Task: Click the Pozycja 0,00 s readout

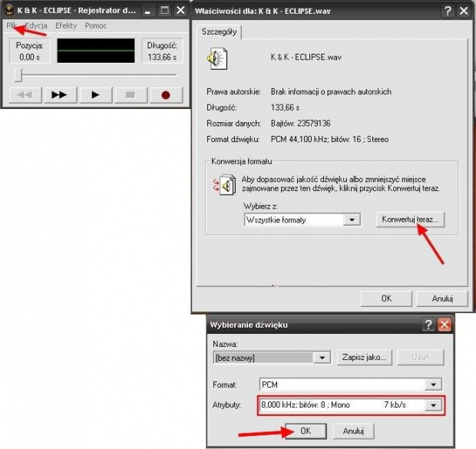Action: point(29,51)
